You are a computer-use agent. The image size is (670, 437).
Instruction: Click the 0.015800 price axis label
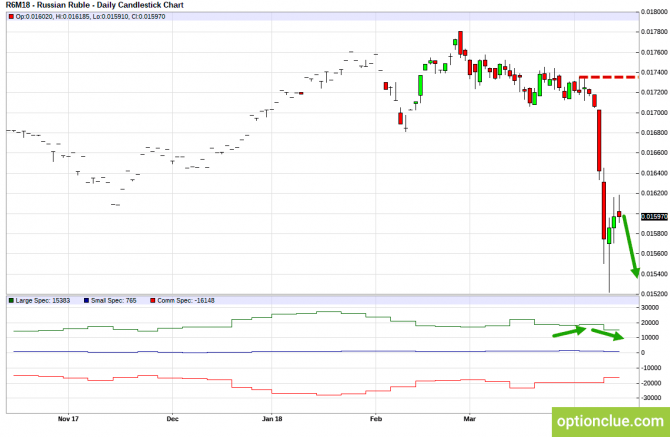pos(654,234)
